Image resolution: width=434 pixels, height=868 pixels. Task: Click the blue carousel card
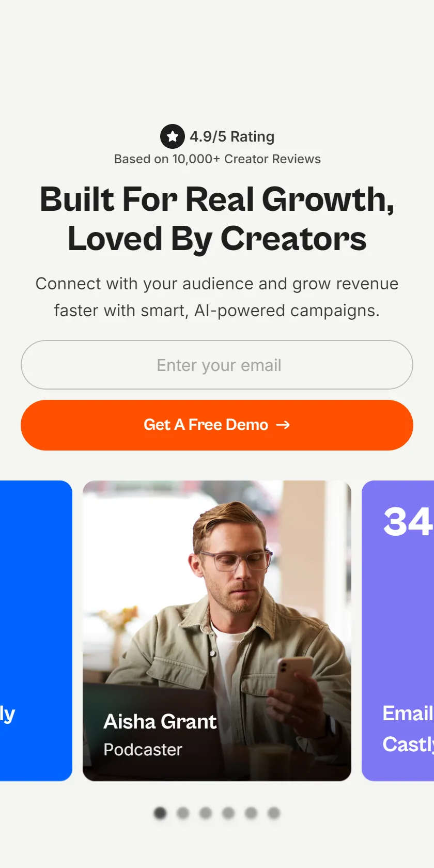coord(36,630)
